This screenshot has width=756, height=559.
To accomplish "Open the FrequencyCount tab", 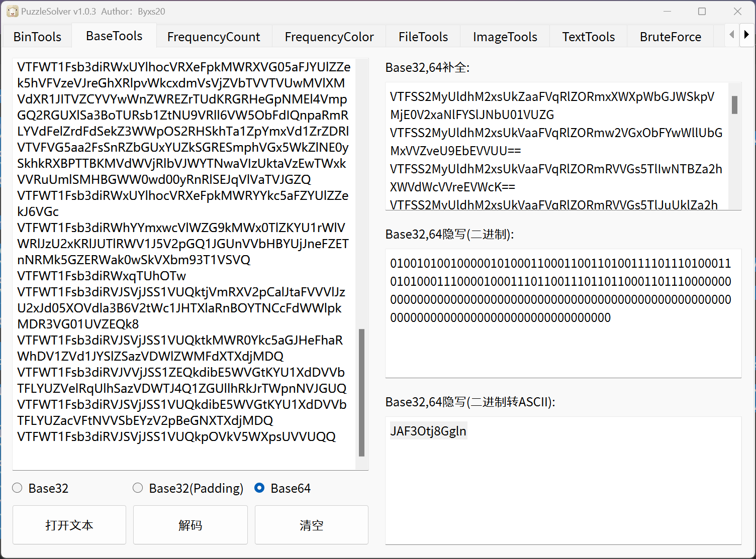I will click(x=214, y=37).
